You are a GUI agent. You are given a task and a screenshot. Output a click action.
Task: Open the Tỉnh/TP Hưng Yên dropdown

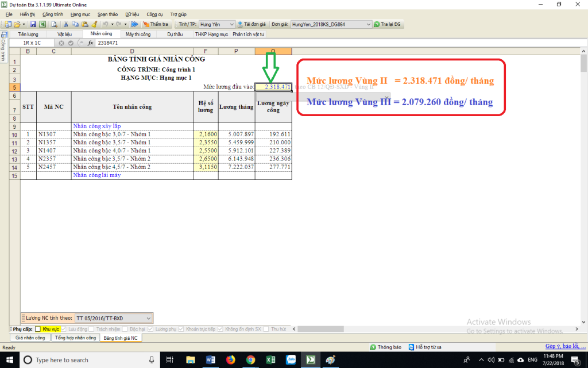(217, 25)
